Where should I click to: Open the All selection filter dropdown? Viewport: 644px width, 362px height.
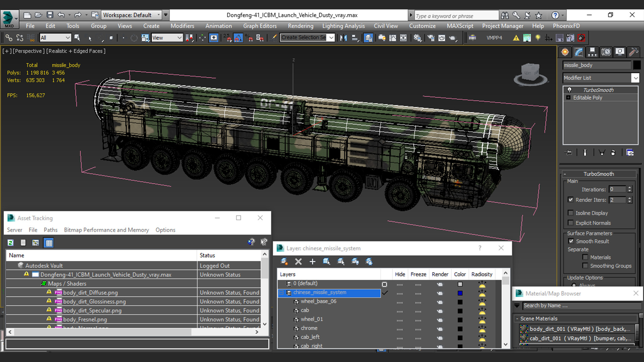tap(55, 38)
